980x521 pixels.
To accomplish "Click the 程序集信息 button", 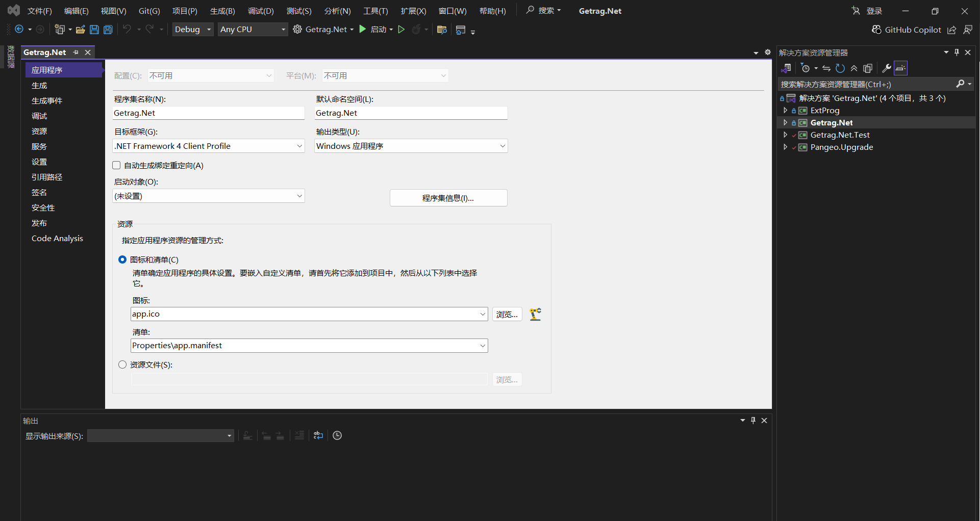I will 448,198.
